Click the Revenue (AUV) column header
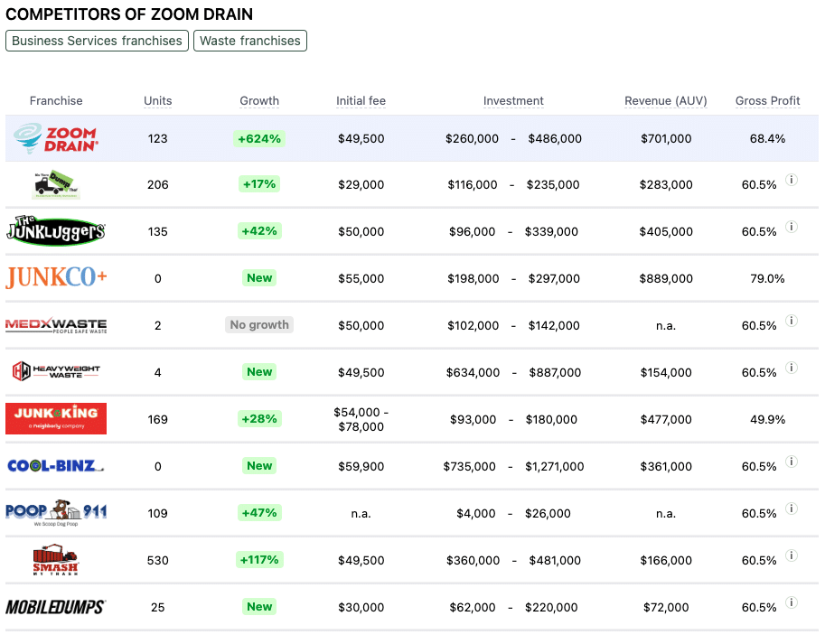The width and height of the screenshot is (825, 644). 666,100
